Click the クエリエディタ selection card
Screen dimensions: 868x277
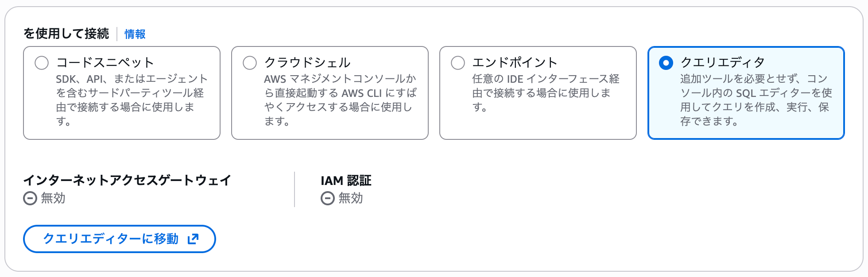(746, 92)
